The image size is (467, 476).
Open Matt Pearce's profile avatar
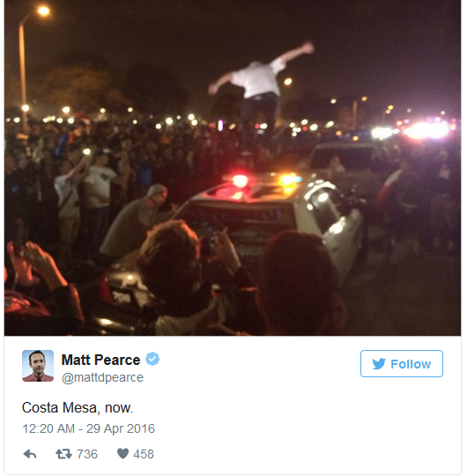click(38, 366)
